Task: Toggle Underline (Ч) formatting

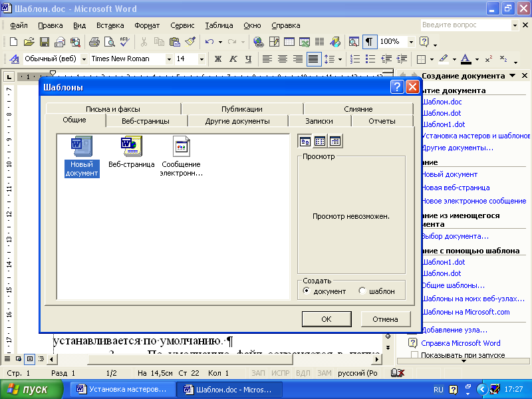Action: tap(248, 59)
